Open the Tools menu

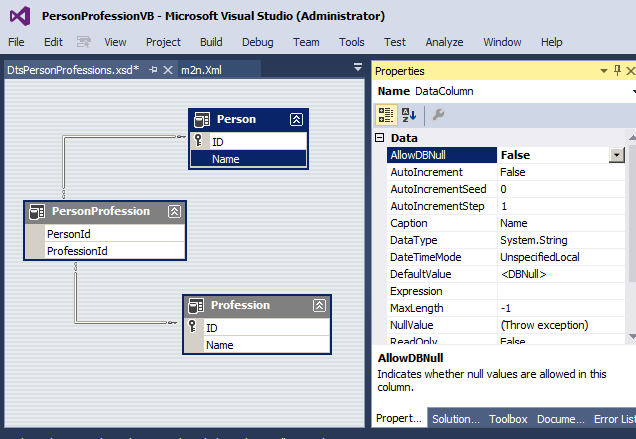click(x=352, y=42)
